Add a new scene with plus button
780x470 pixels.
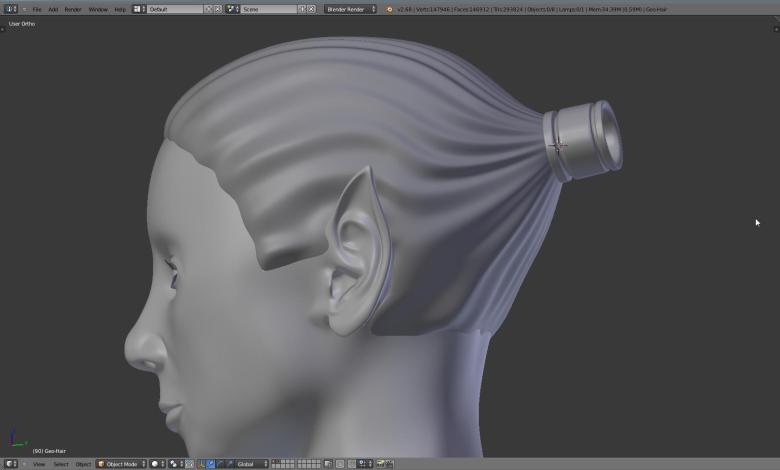coord(302,9)
